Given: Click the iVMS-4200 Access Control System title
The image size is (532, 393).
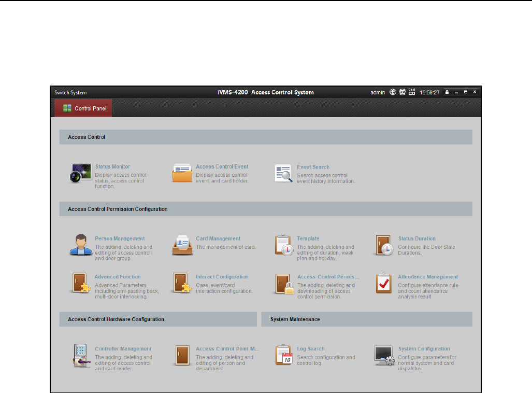Looking at the screenshot, I should [x=266, y=92].
